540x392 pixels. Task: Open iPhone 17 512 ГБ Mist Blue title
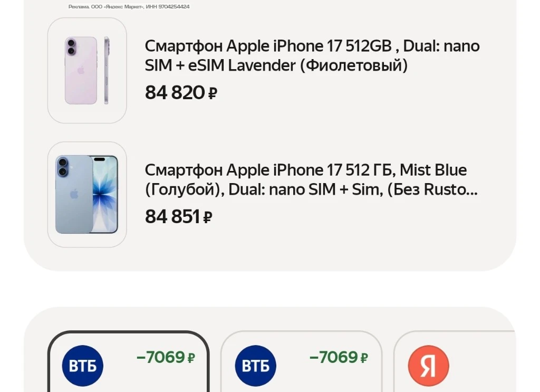(311, 179)
